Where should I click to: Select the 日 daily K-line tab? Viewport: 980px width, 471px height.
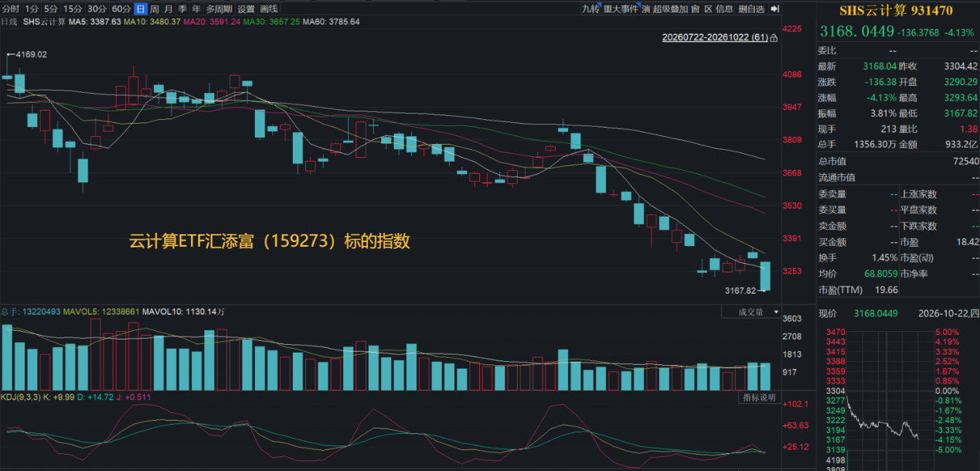click(x=141, y=9)
